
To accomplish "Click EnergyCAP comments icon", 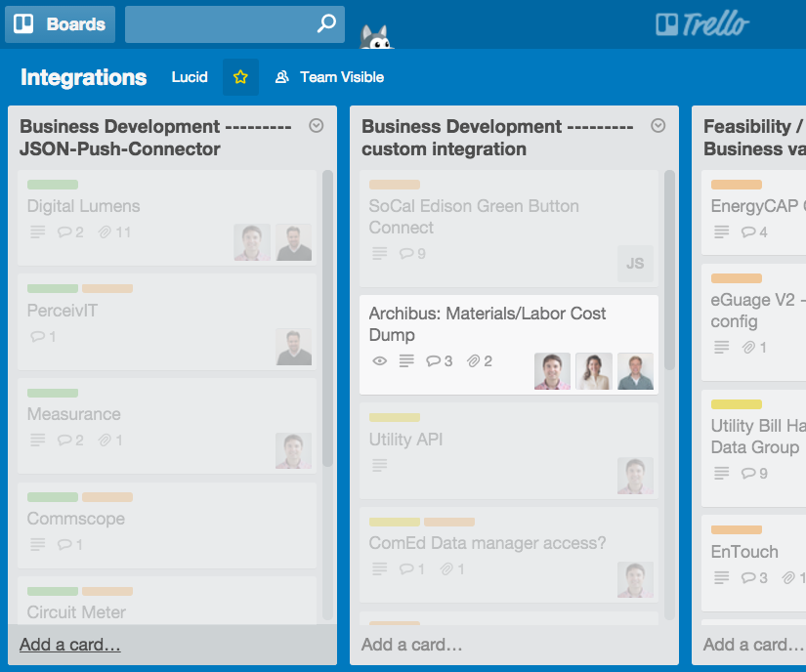I will pos(748,232).
